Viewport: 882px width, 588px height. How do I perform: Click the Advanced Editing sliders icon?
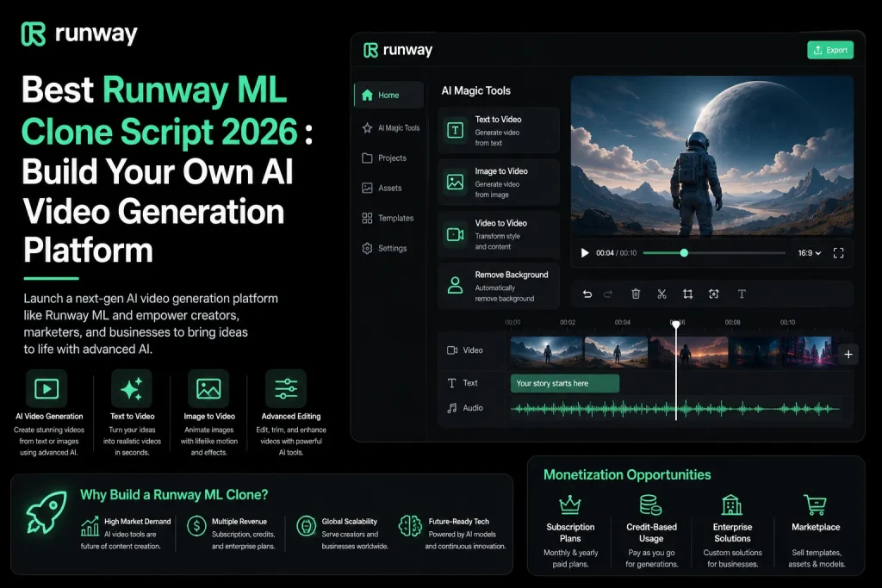[x=286, y=388]
